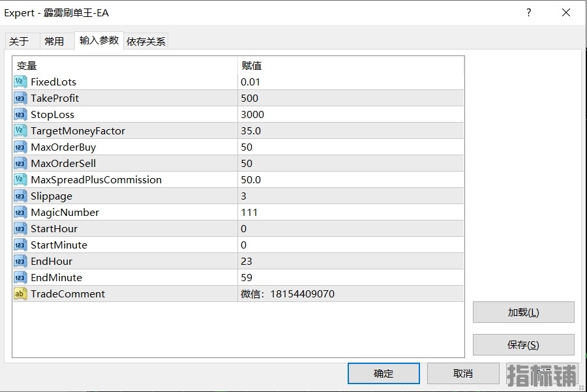The image size is (587, 392).
Task: Click the TargetMoneyFactor variable icon
Action: (20, 130)
